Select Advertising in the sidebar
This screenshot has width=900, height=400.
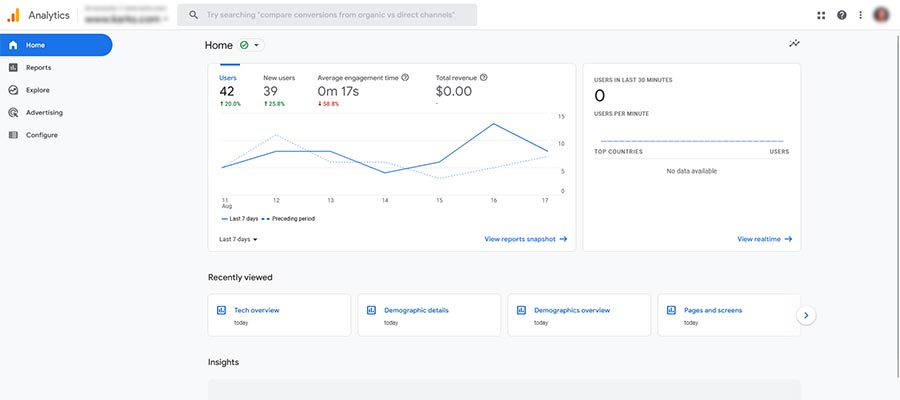[x=44, y=112]
